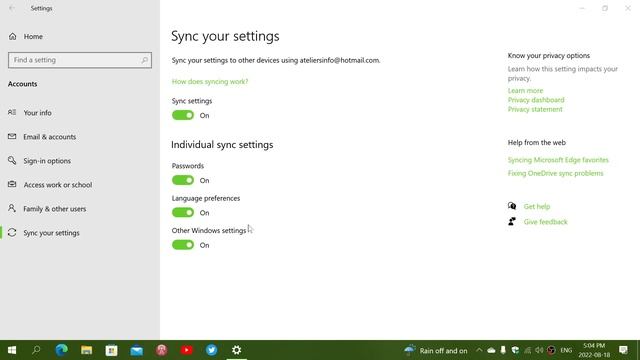Open the Privacy dashboard link
This screenshot has height=360, width=640.
coord(536,100)
